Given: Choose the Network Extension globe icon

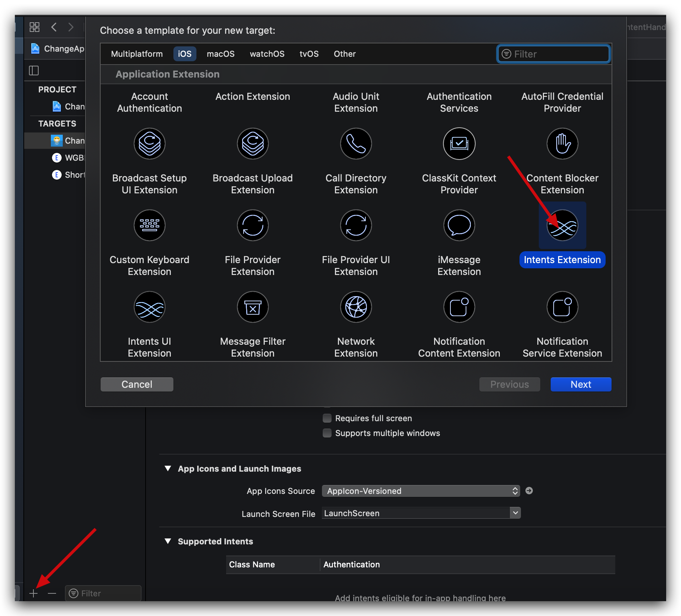Looking at the screenshot, I should pyautogui.click(x=356, y=307).
